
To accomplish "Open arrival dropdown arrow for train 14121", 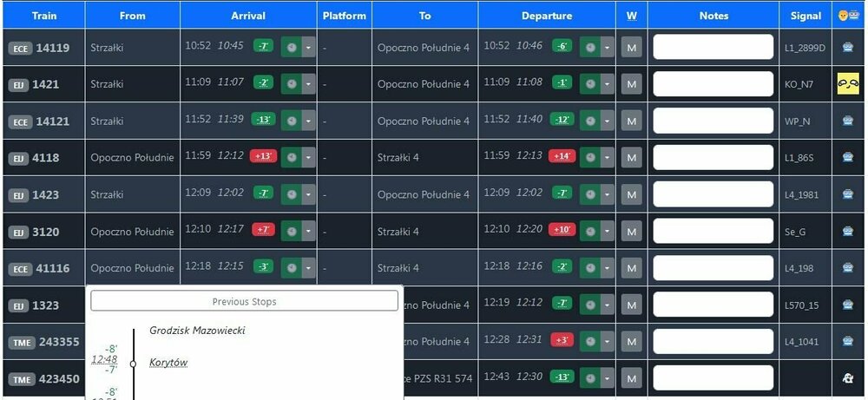I will [x=308, y=121].
